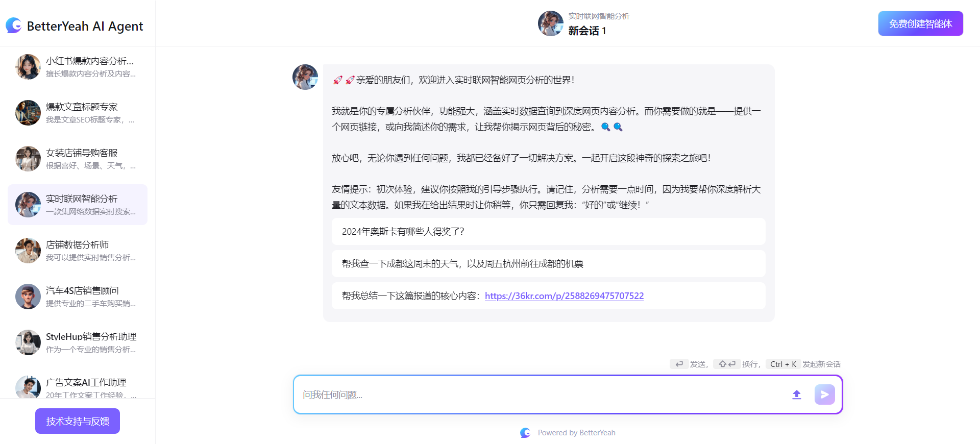Image resolution: width=980 pixels, height=444 pixels.
Task: Click the 实时联网智能分析 sidebar avatar
Action: click(x=28, y=205)
